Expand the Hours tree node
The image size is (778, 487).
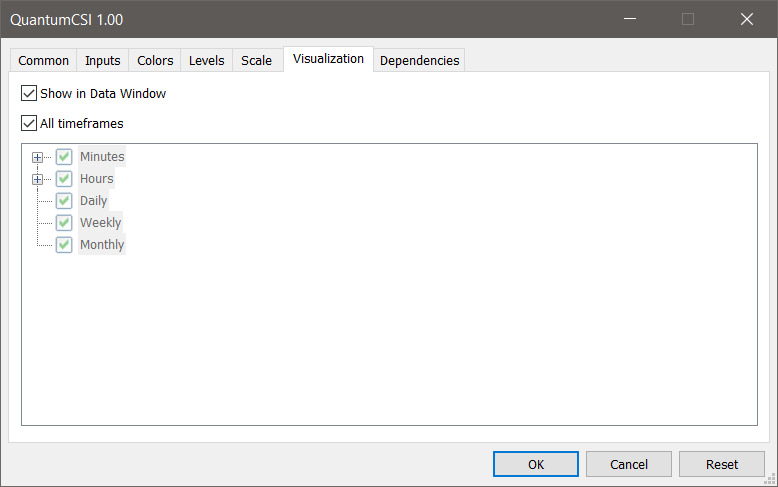pyautogui.click(x=37, y=179)
